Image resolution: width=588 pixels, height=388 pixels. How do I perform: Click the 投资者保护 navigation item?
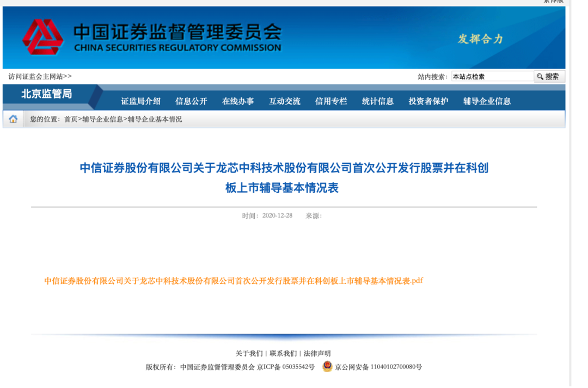point(428,100)
